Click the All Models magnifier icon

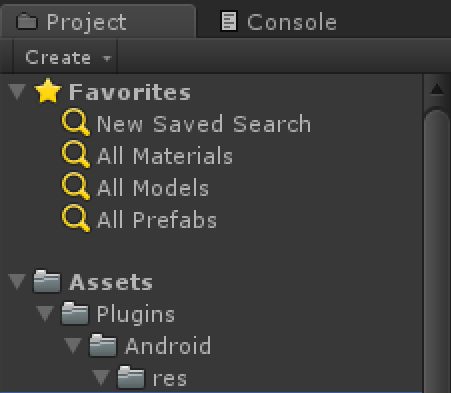coord(76,186)
